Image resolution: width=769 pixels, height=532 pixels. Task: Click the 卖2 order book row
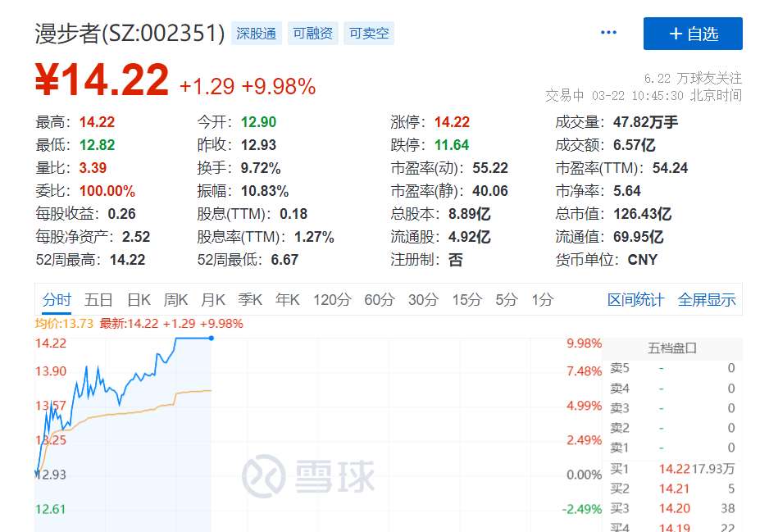coord(672,428)
